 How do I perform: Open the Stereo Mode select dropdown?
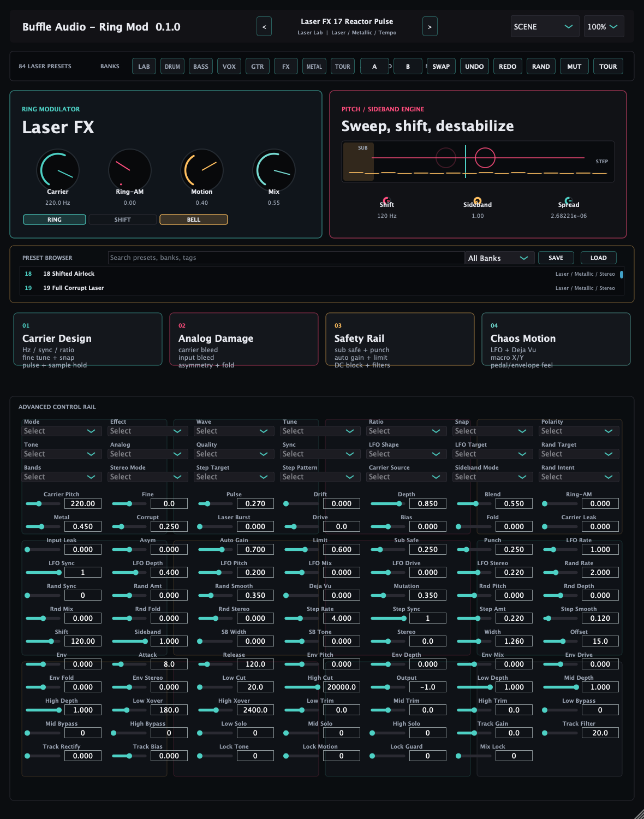point(148,477)
